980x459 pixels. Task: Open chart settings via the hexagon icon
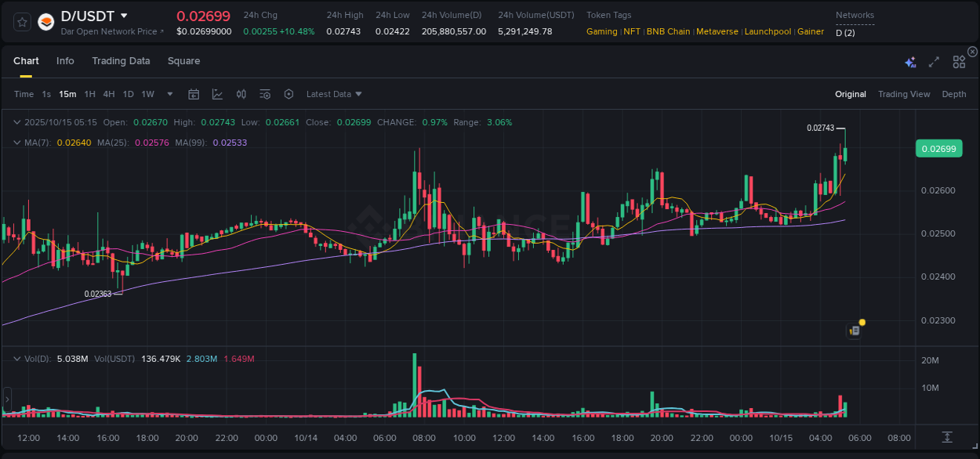(x=289, y=94)
